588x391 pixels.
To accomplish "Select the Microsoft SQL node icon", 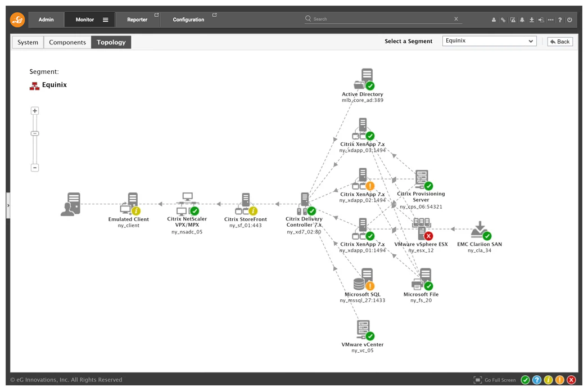I will 364,279.
